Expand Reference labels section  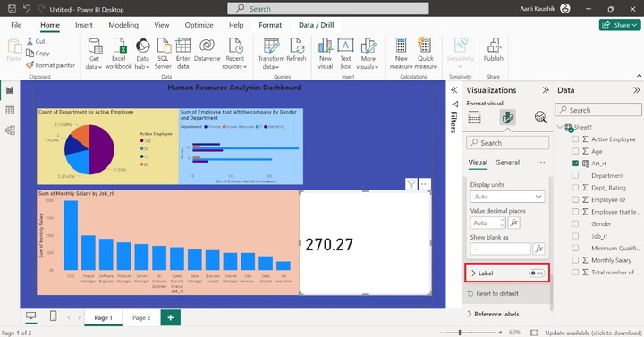pos(493,314)
